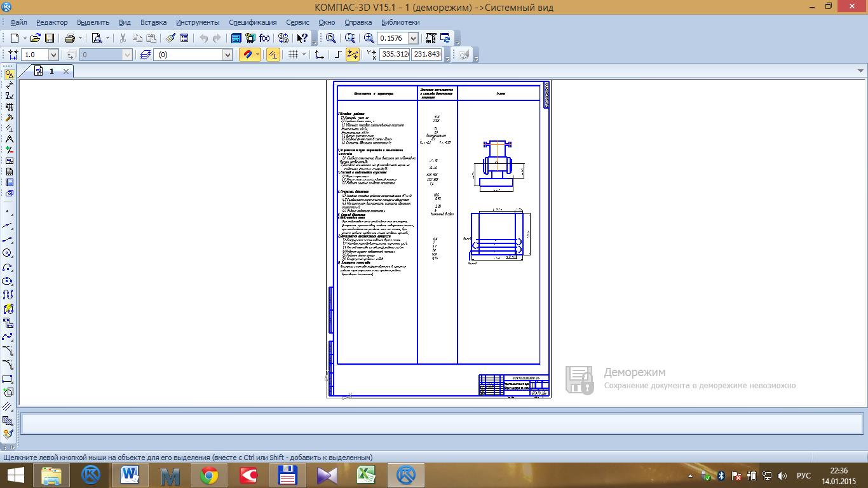Open the Выделить menu
This screenshot has width=868, height=488.
point(93,22)
